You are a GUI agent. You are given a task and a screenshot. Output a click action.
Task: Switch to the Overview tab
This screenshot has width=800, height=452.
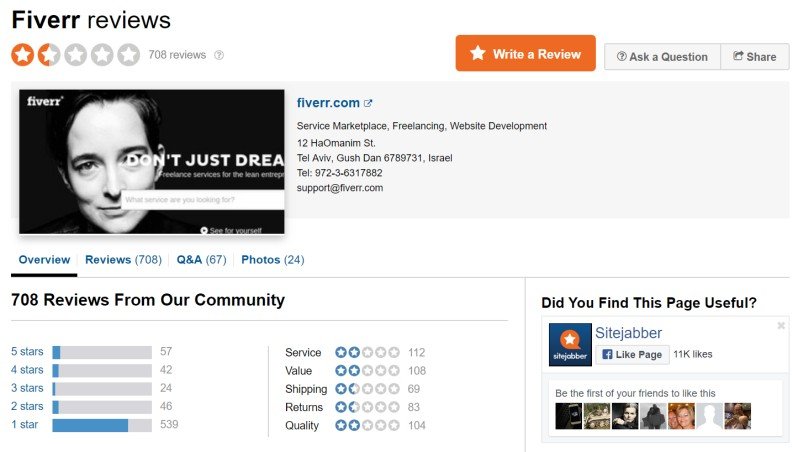tap(44, 260)
